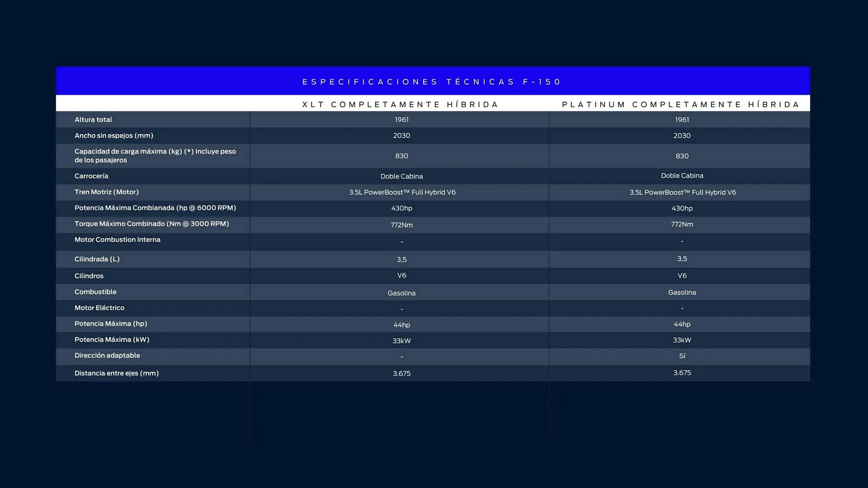The height and width of the screenshot is (488, 868).
Task: Select the XLT Completamente Híbrida column header
Action: 400,104
